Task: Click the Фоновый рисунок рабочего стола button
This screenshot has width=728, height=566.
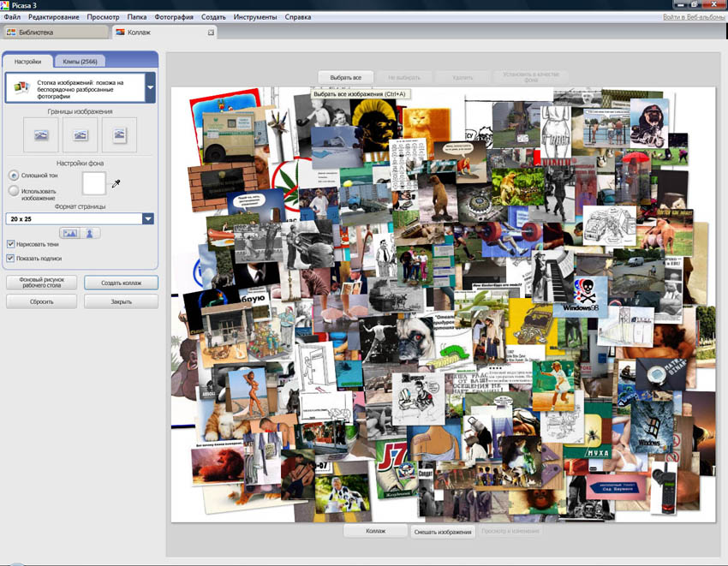Action: [41, 283]
